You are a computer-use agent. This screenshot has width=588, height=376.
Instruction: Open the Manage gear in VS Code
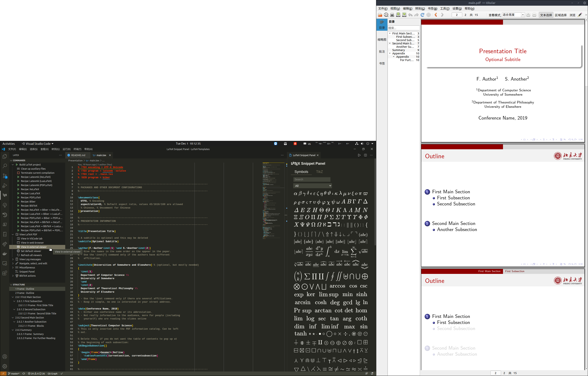[x=5, y=366]
